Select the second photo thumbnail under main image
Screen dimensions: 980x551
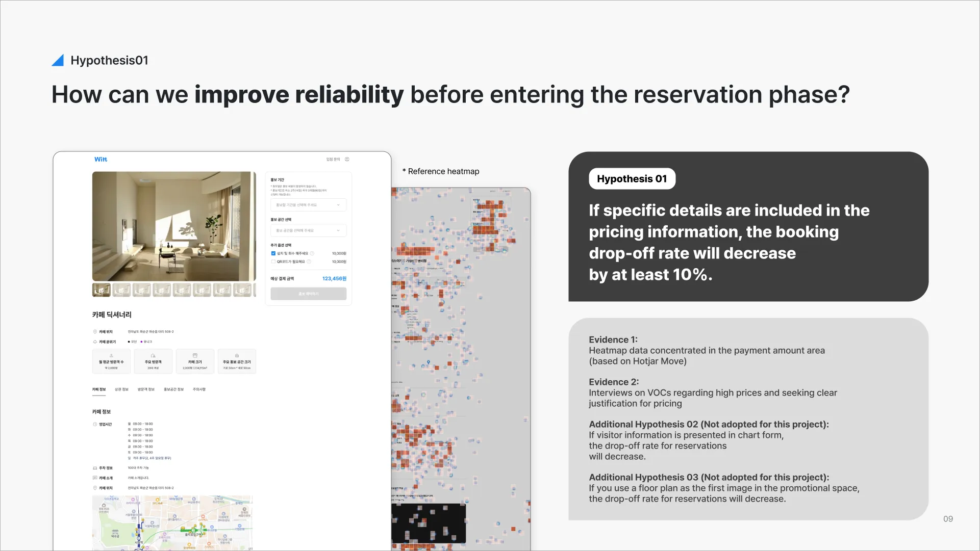pos(121,290)
